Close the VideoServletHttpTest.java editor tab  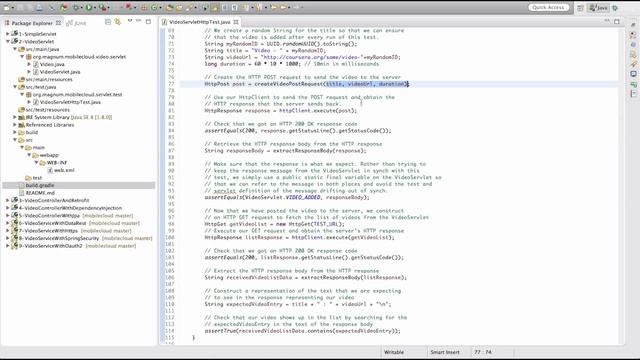tap(236, 22)
